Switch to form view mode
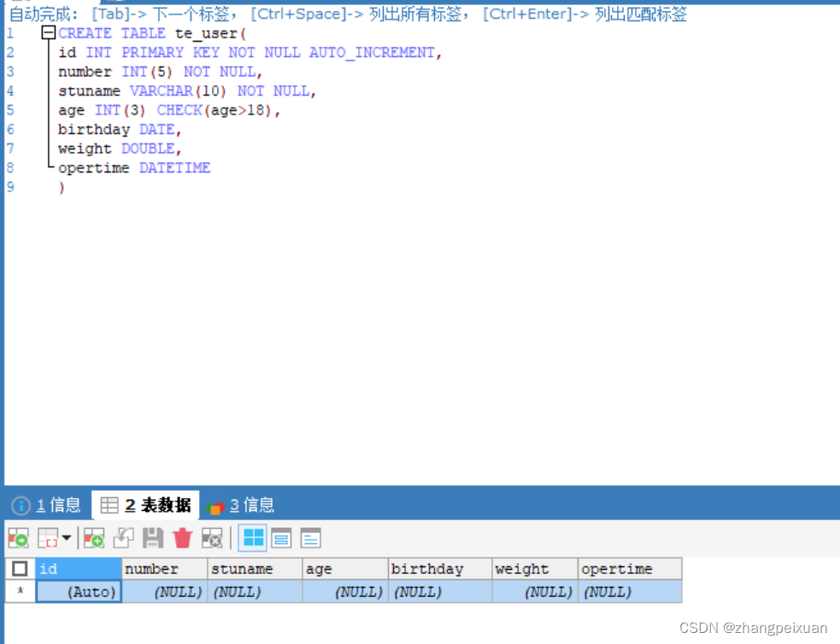Image resolution: width=840 pixels, height=644 pixels. point(281,538)
